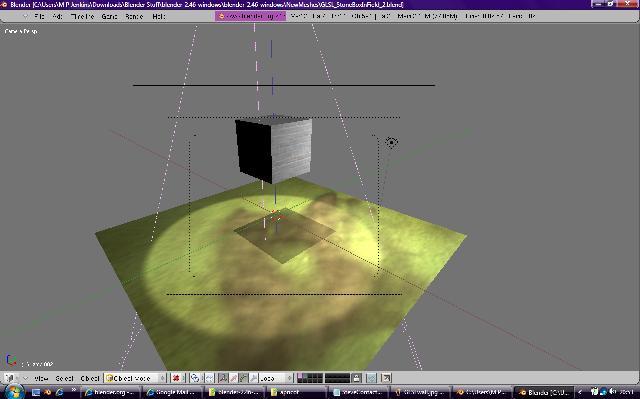640x399 pixels.
Task: Switch to Google Mail taskbar window
Action: tap(173, 392)
